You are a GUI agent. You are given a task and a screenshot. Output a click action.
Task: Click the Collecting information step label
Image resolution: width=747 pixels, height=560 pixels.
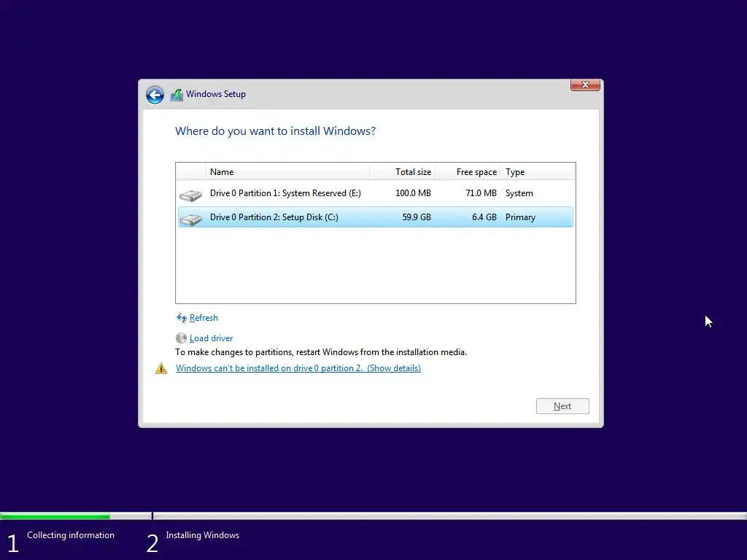[x=71, y=535]
